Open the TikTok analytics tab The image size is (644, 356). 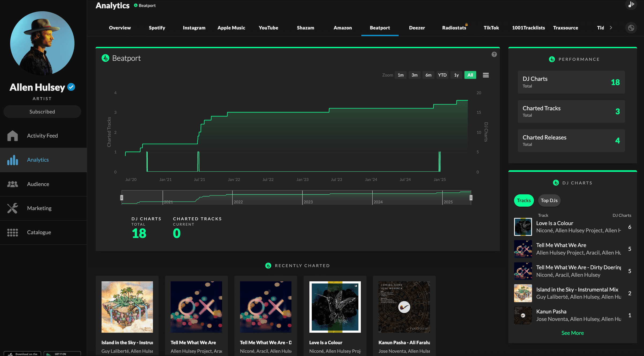click(x=491, y=28)
